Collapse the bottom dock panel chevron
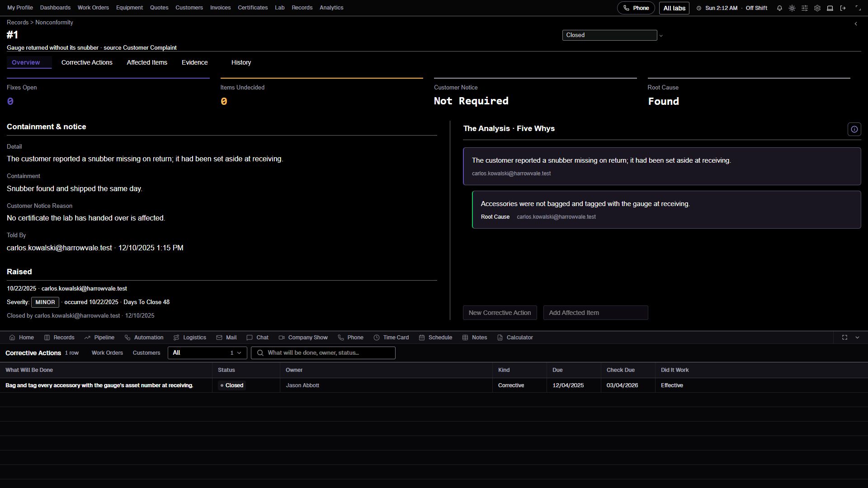Screen dimensions: 868x488 pos(857,338)
